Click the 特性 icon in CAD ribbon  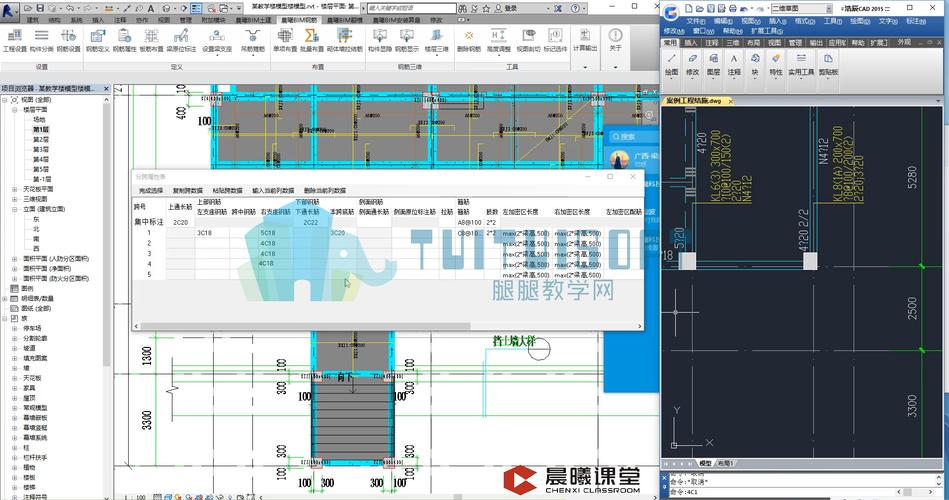pyautogui.click(x=775, y=64)
